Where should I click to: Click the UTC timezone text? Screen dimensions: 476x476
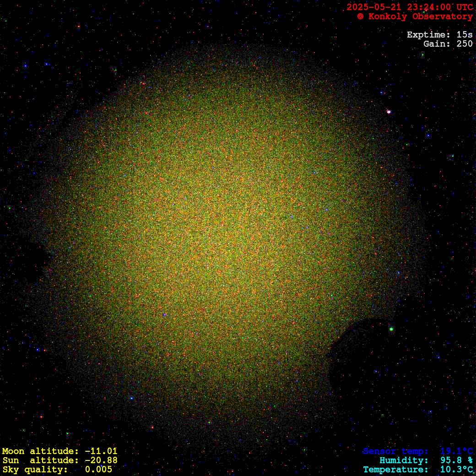[464, 7]
